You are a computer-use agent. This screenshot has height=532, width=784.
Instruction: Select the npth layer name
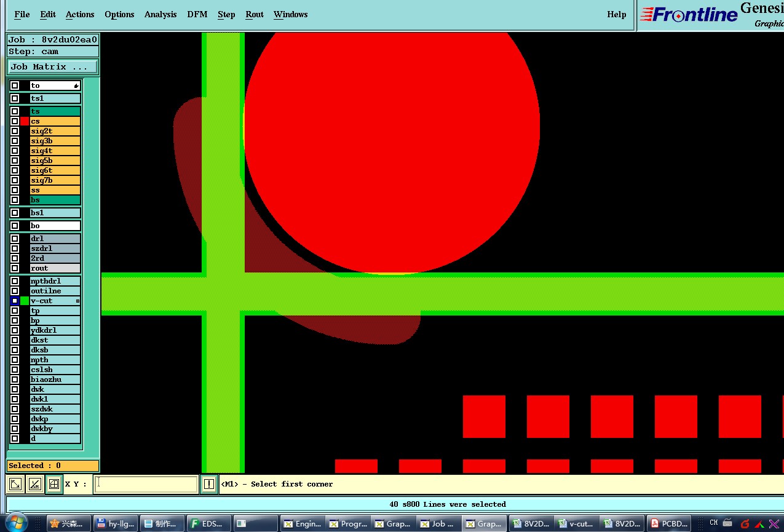55,360
